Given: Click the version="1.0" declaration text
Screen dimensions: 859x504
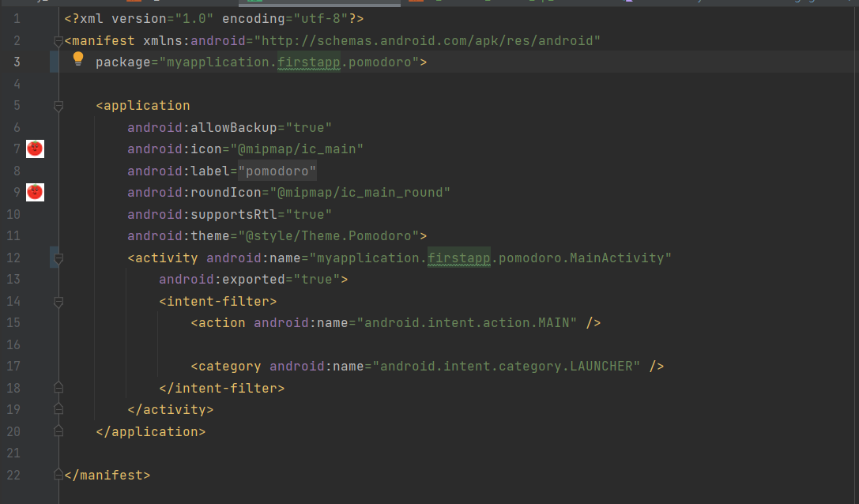Looking at the screenshot, I should [163, 19].
